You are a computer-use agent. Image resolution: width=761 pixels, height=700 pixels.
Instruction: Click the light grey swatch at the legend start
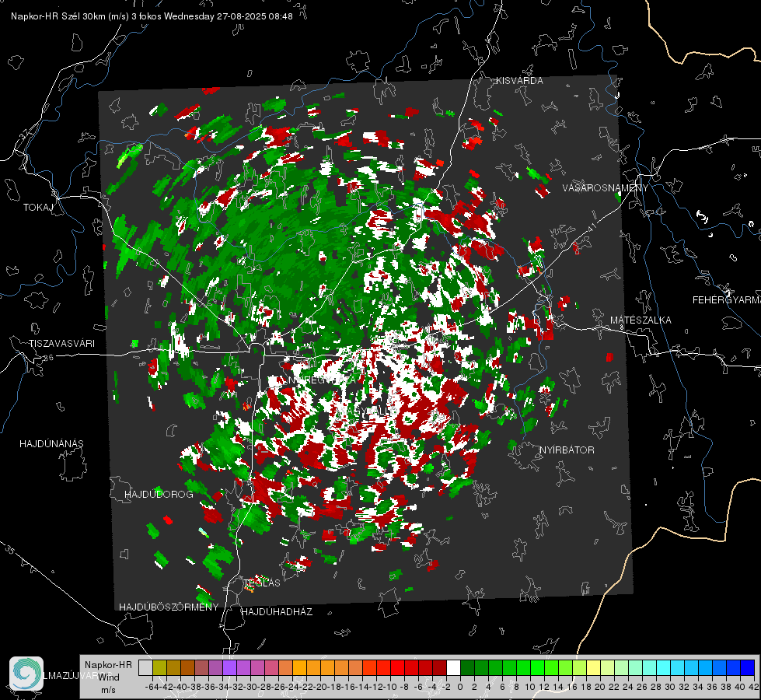(145, 667)
